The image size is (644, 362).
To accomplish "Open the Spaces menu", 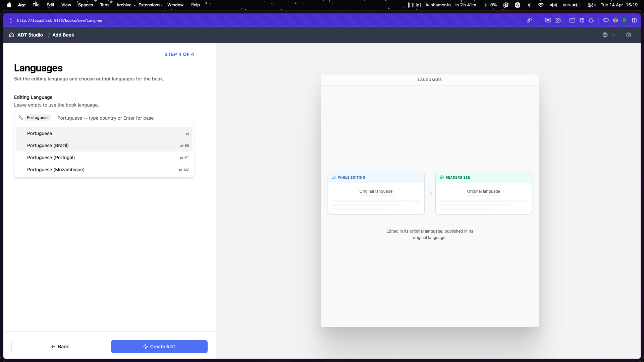I will [86, 5].
